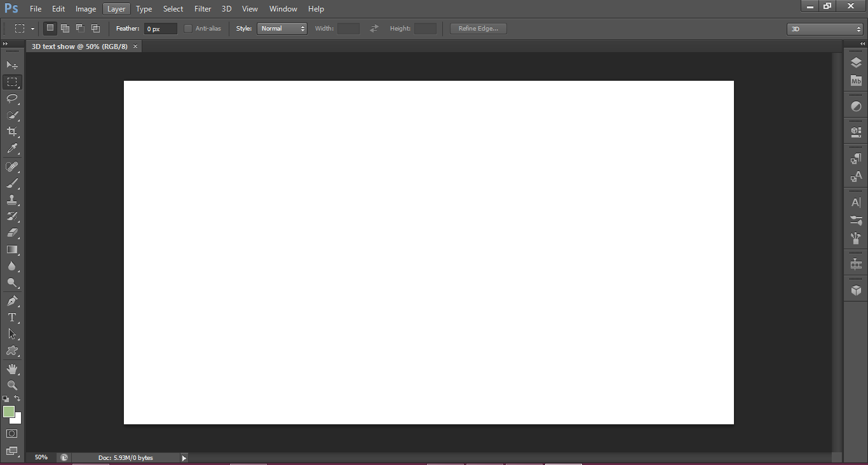The image size is (868, 465).
Task: Open the Style dropdown set to Normal
Action: click(x=282, y=29)
